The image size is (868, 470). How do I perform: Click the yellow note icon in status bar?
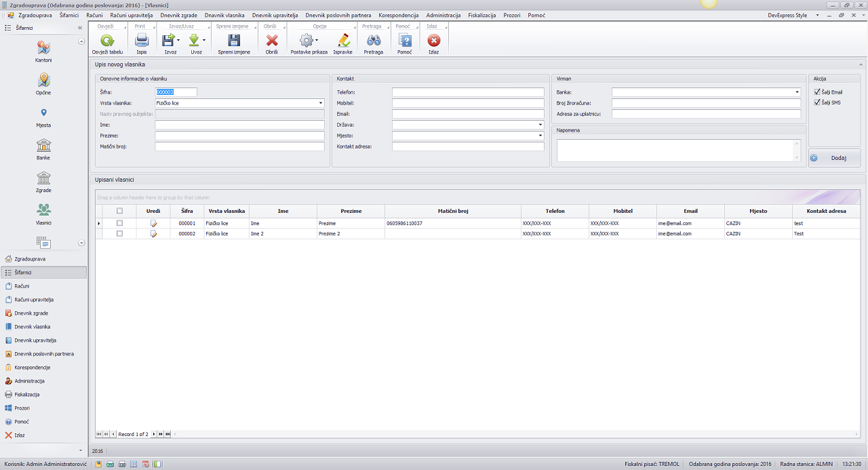point(98,465)
